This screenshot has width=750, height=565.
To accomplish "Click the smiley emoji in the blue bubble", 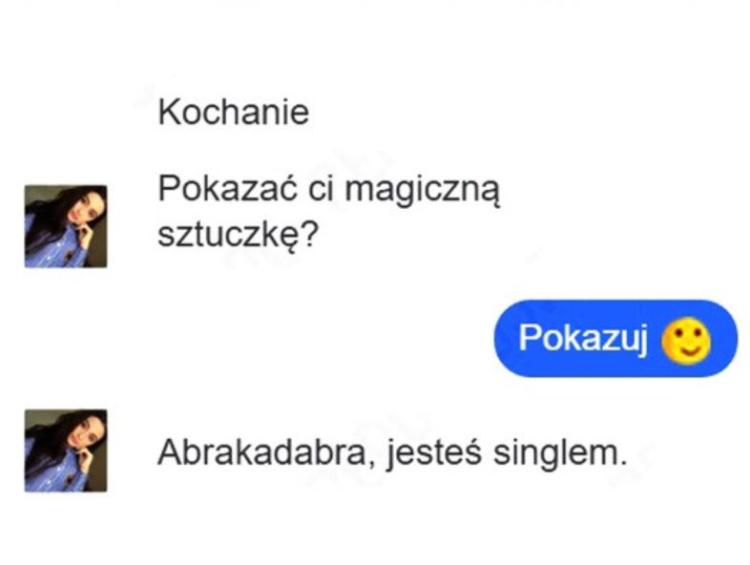I will 685,340.
